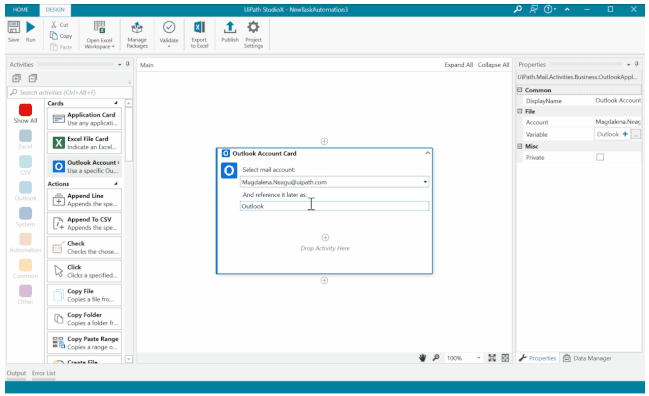Publish the project
The width and height of the screenshot is (649, 396).
[x=230, y=31]
